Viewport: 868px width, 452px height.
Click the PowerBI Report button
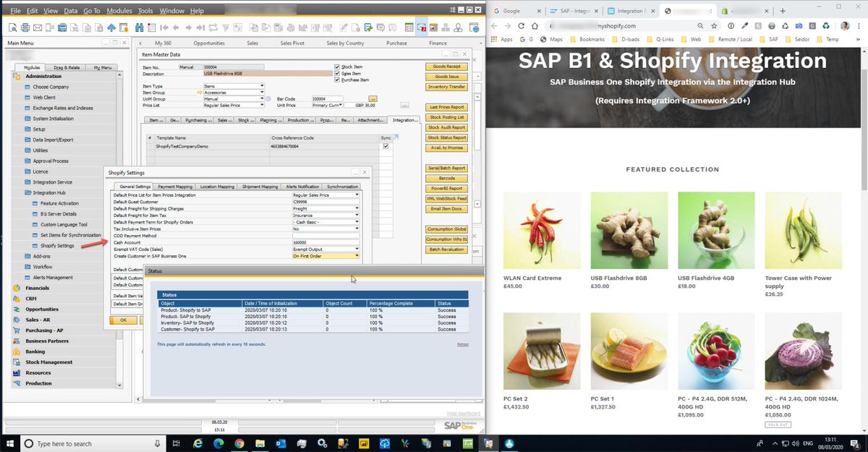pos(446,188)
